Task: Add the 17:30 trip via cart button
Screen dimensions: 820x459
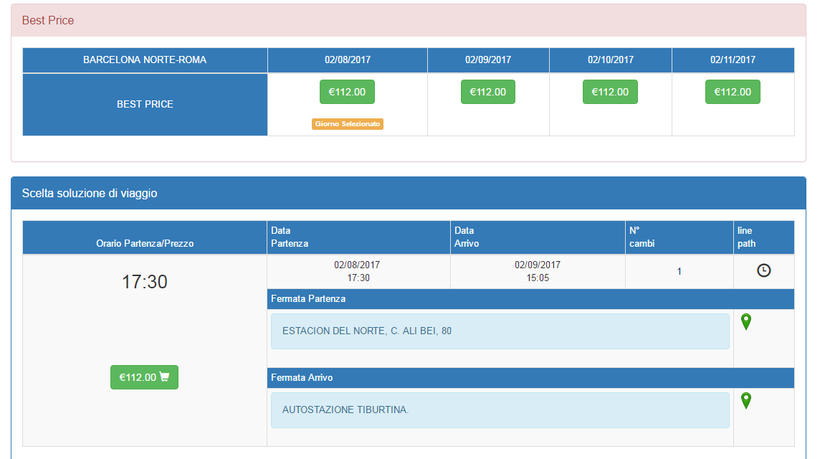Action: click(144, 377)
